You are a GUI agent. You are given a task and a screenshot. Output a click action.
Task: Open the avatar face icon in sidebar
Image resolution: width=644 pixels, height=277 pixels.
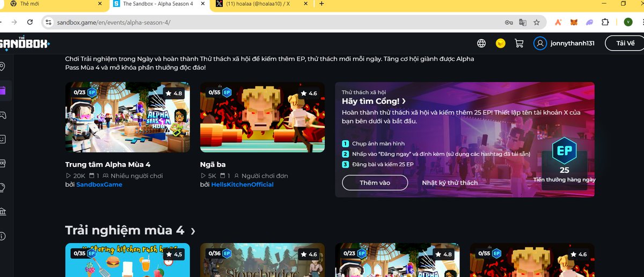pyautogui.click(x=3, y=138)
